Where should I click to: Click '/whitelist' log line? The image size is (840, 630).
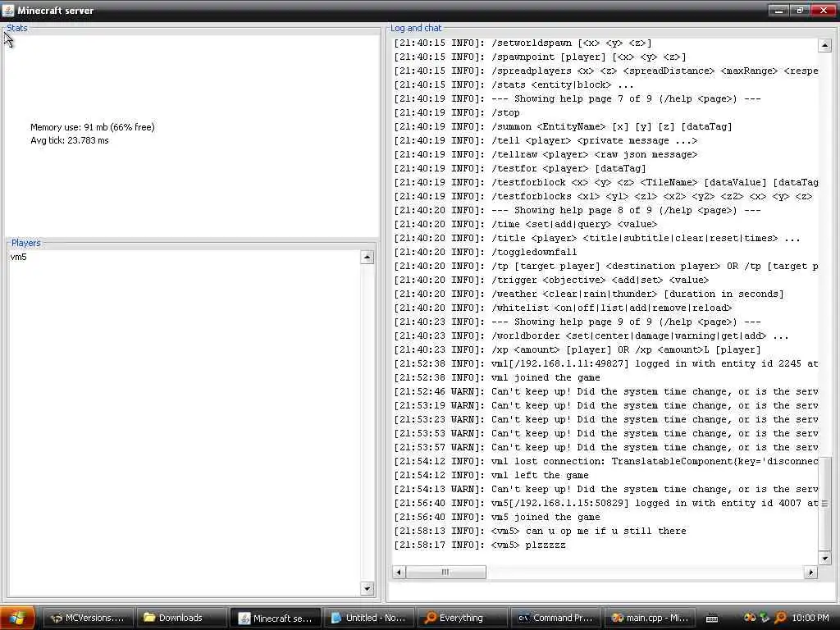tap(563, 308)
